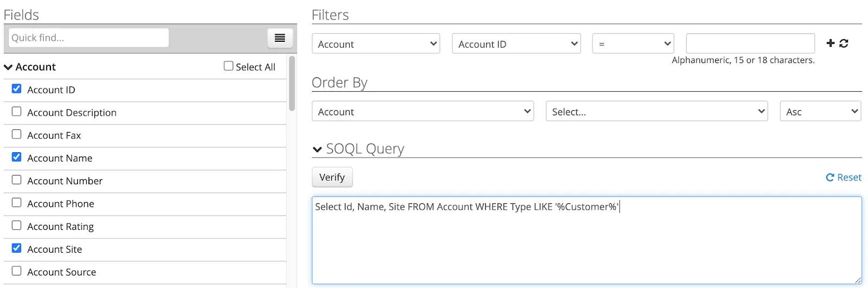Check the Account Number field
This screenshot has height=288, width=868.
click(x=17, y=180)
